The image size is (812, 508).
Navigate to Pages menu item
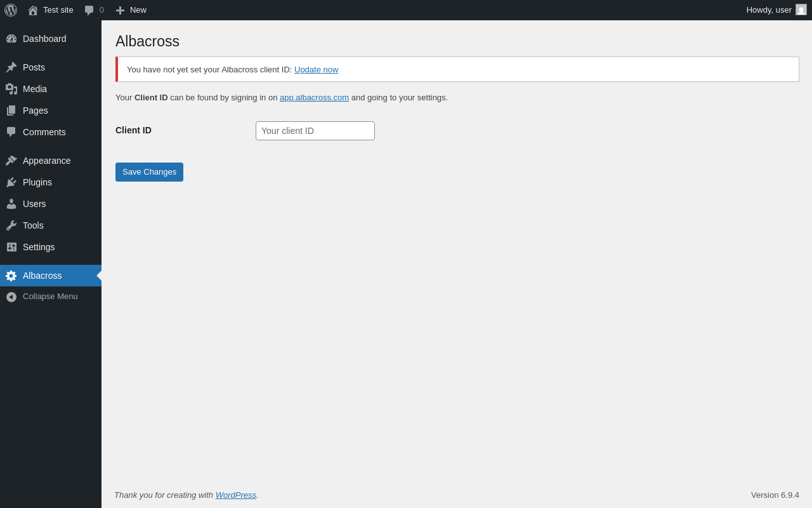[x=51, y=110]
